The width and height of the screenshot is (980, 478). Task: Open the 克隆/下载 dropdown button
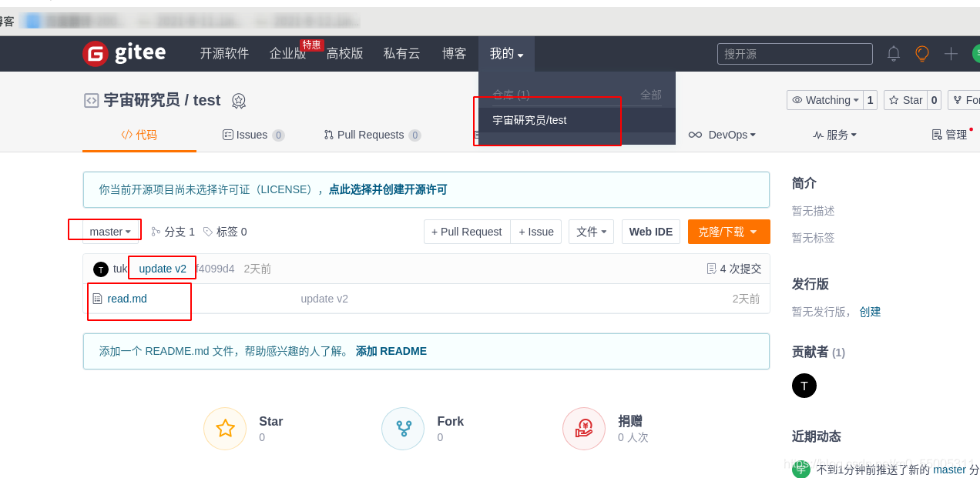point(729,232)
